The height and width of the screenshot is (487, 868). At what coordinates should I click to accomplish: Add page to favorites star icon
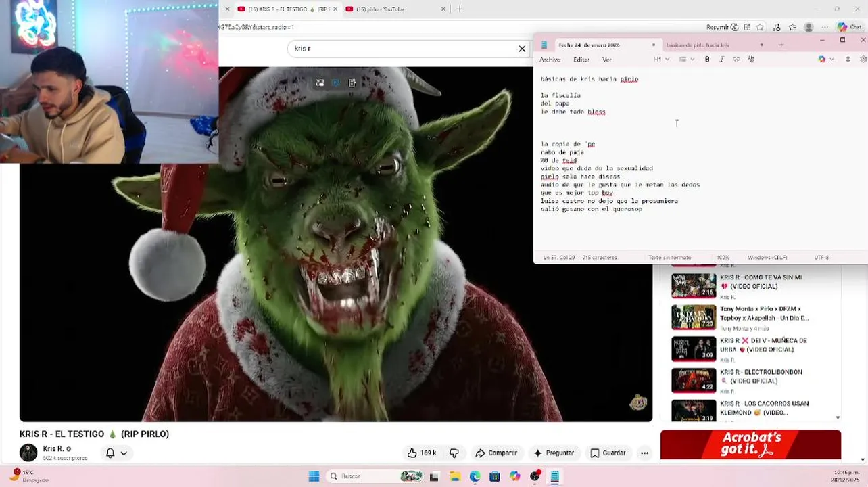pyautogui.click(x=760, y=27)
